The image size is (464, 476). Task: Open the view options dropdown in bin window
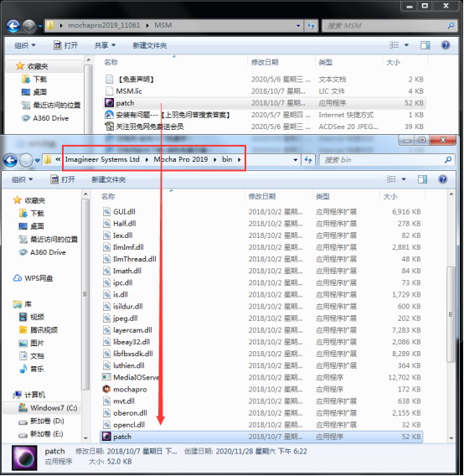pos(404,179)
